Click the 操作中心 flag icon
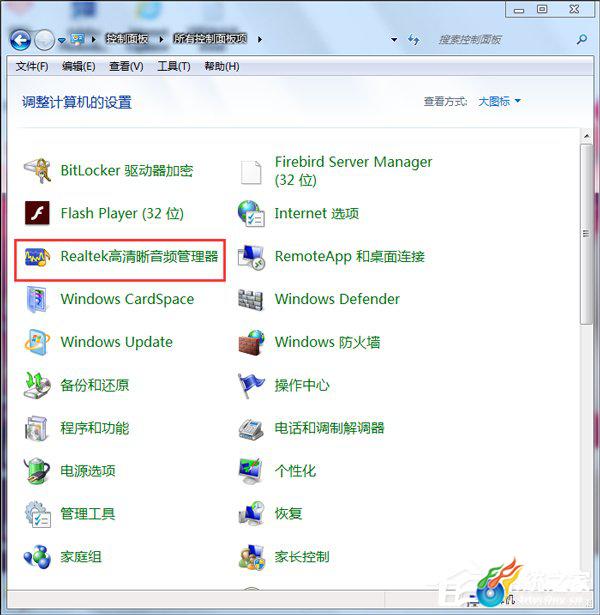 pyautogui.click(x=251, y=385)
